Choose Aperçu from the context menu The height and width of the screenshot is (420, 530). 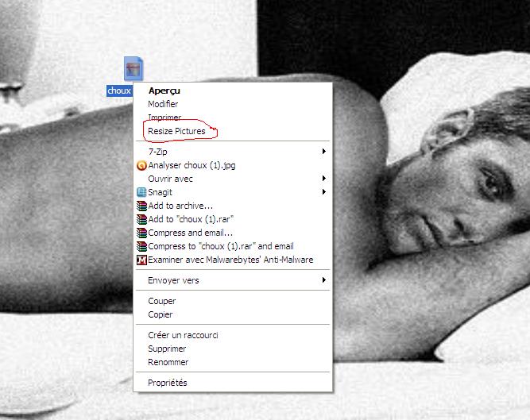[164, 91]
